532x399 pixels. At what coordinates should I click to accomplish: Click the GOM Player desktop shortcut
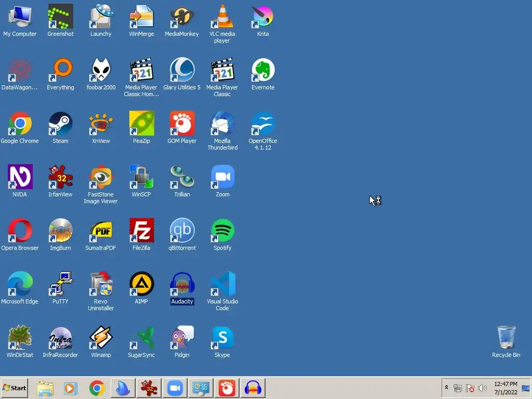(182, 128)
